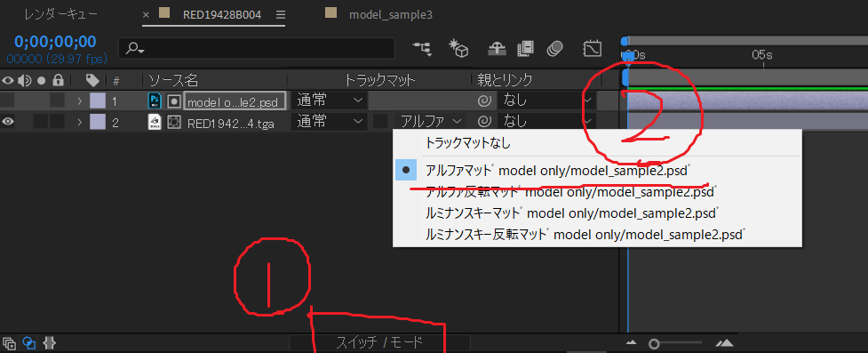Toggle the Layer Switches pane icon

[x=9, y=343]
